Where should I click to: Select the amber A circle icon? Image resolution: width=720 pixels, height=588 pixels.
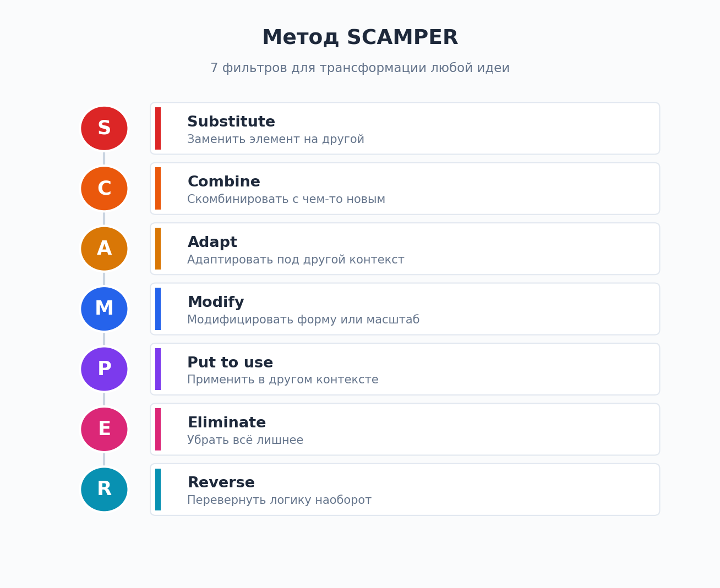[104, 249]
